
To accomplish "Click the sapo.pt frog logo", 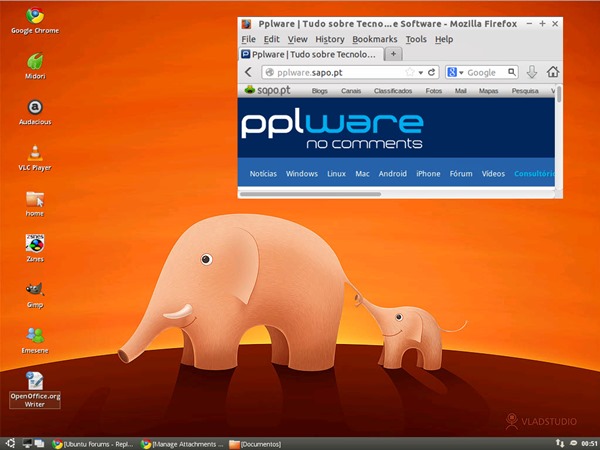I will pos(250,90).
